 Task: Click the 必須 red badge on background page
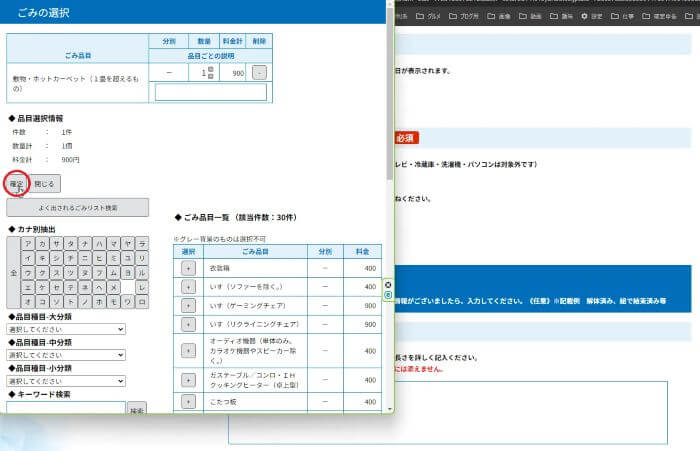pos(406,138)
